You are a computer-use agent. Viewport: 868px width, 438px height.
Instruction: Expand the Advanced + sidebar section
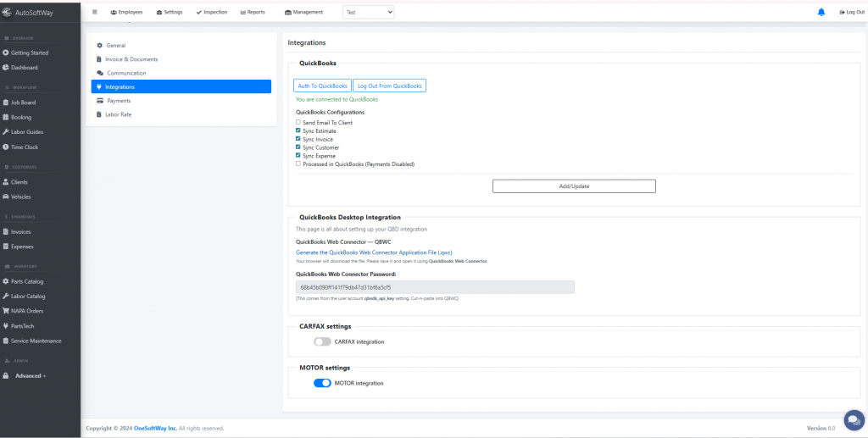coord(31,375)
